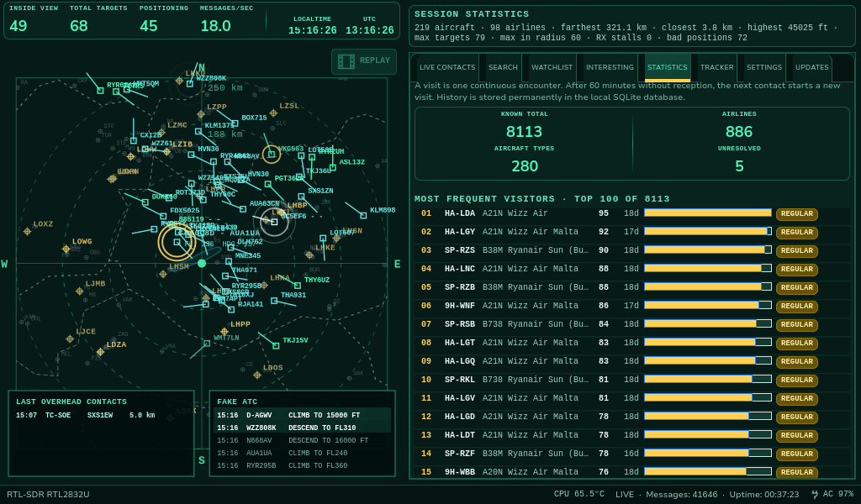The width and height of the screenshot is (861, 504).
Task: Click the LDZA airport symbol
Action: (100, 352)
